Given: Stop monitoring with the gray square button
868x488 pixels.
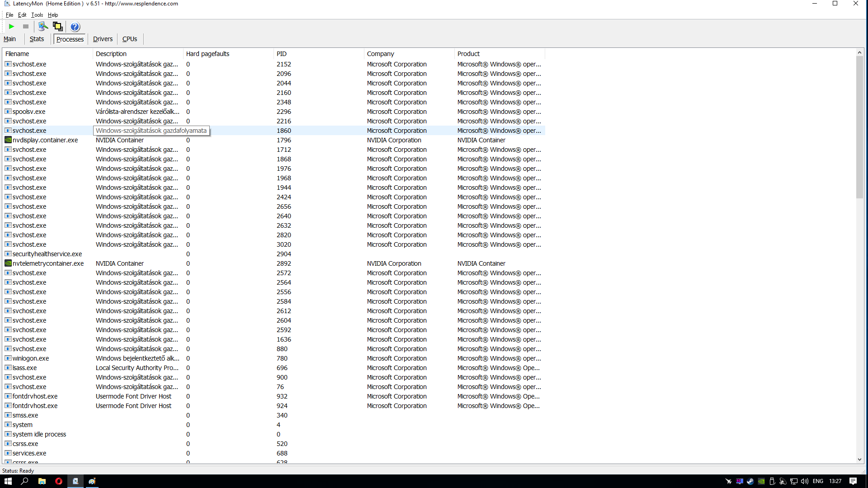Looking at the screenshot, I should click(x=26, y=27).
